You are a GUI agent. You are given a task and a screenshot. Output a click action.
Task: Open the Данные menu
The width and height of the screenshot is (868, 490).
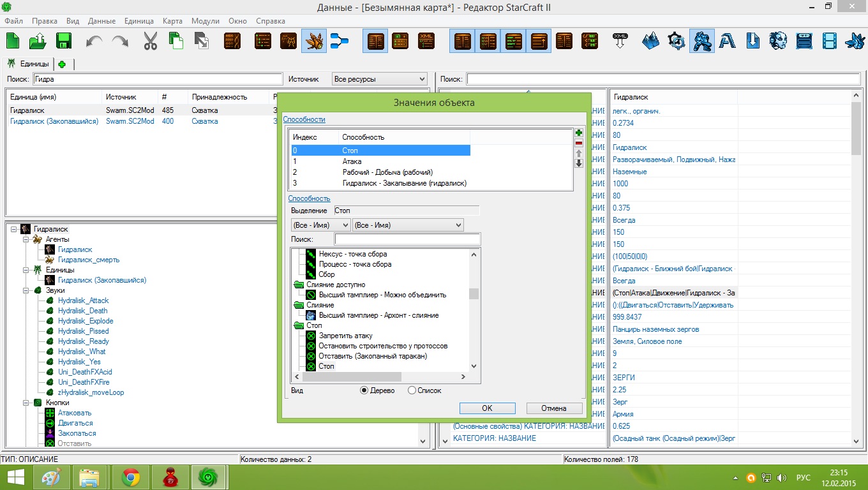(101, 21)
